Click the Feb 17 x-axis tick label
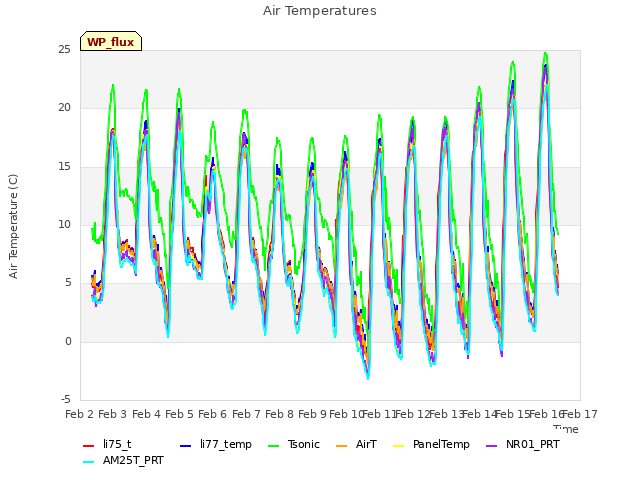The height and width of the screenshot is (480, 640). click(x=580, y=414)
